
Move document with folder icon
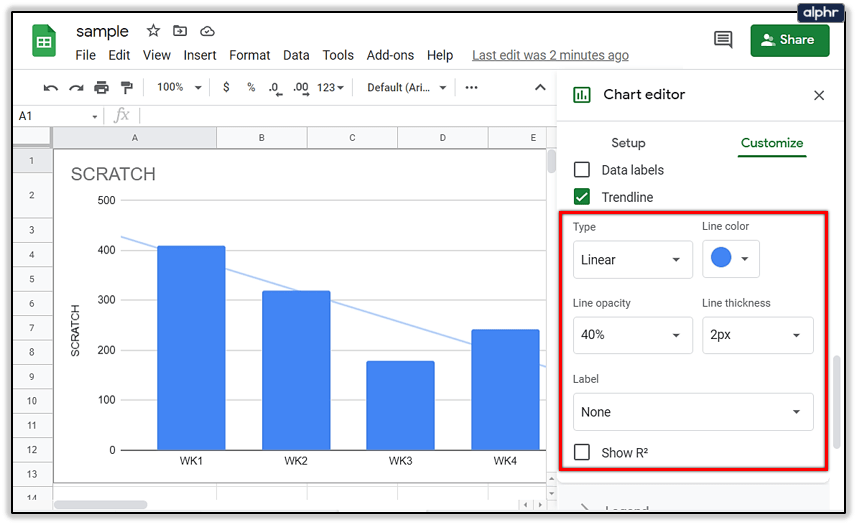[x=180, y=31]
